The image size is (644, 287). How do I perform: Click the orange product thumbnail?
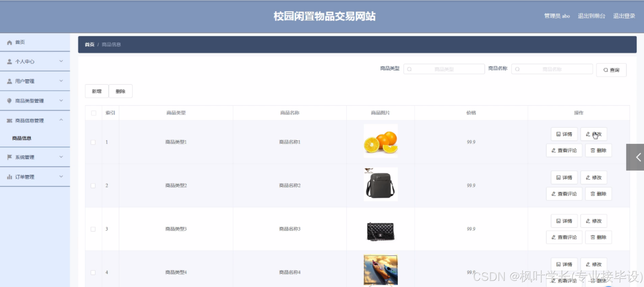coord(381,141)
